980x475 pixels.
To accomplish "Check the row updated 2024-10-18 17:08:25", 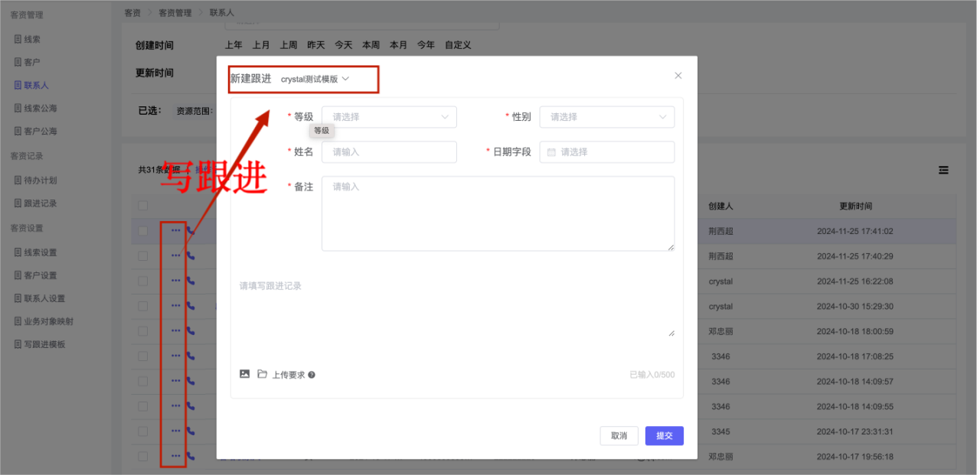I will point(142,356).
